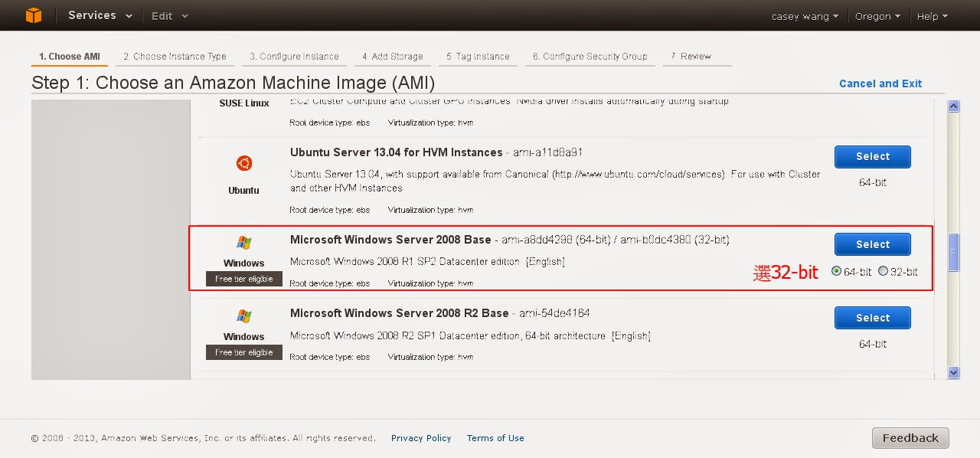The height and width of the screenshot is (458, 980).
Task: Go to 5. Tag Instance tab
Action: tap(478, 57)
